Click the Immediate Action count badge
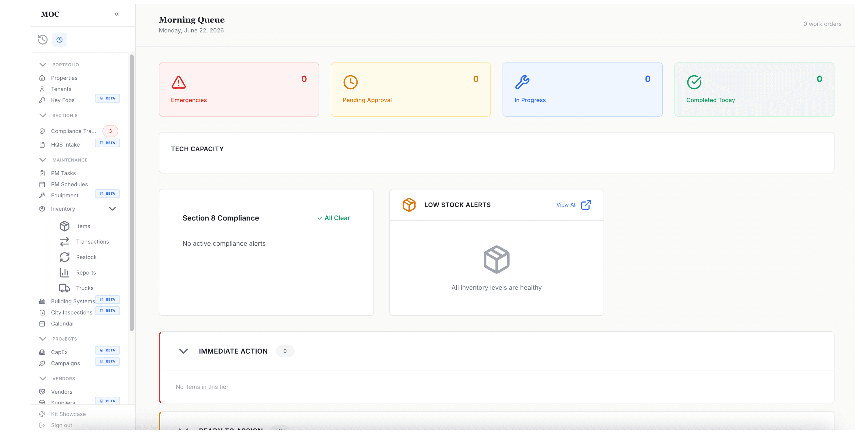This screenshot has height=434, width=868. click(x=285, y=351)
